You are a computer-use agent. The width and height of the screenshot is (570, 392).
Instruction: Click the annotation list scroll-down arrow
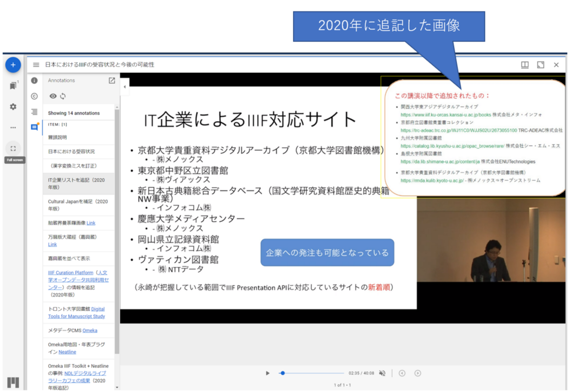click(117, 388)
